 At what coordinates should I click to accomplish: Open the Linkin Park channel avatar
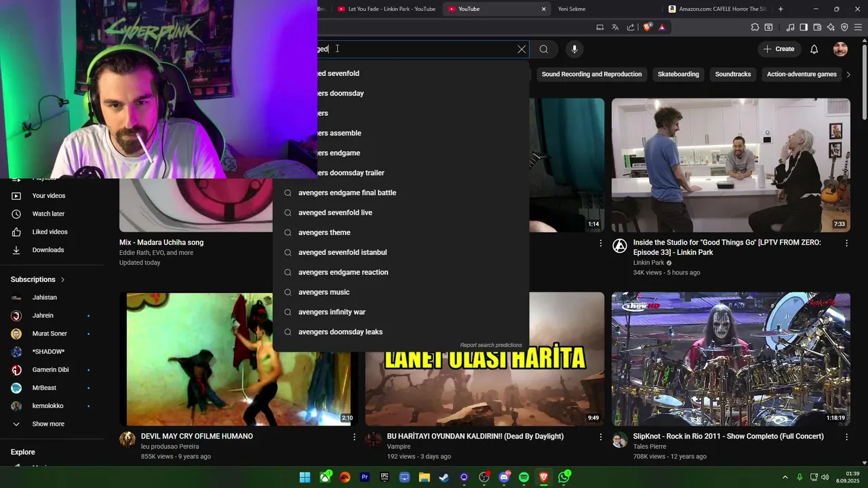pos(620,246)
